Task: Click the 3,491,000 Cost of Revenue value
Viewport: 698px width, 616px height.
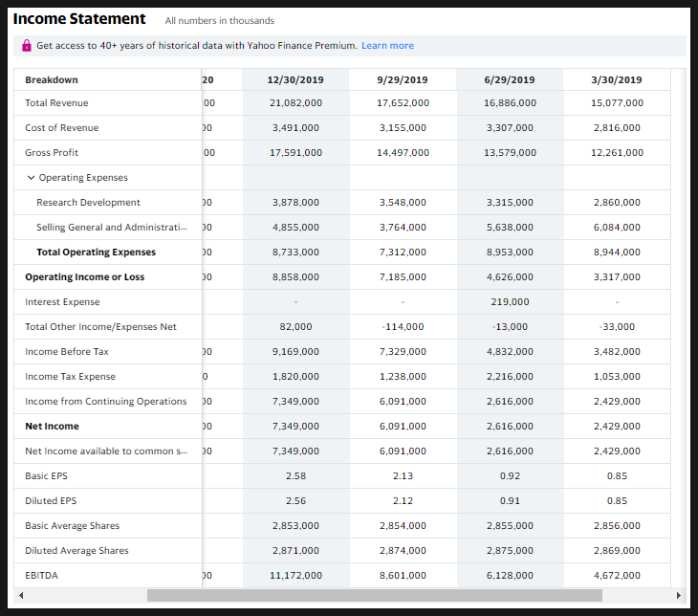Action: [295, 128]
